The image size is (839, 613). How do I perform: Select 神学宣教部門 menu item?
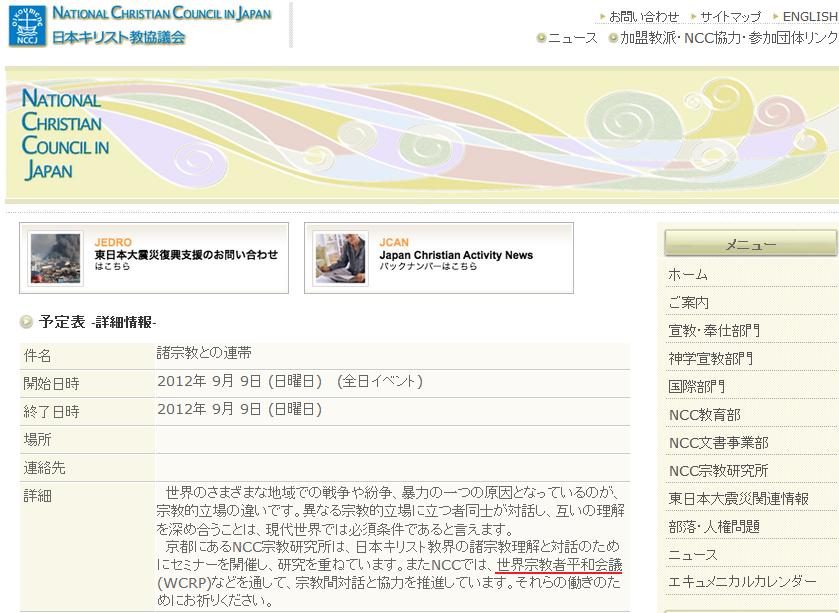pos(710,358)
